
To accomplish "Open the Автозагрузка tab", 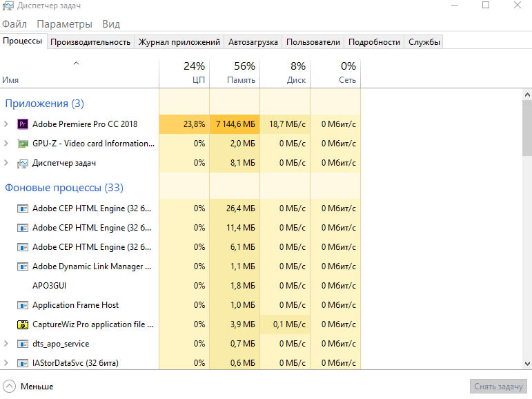I will click(253, 42).
